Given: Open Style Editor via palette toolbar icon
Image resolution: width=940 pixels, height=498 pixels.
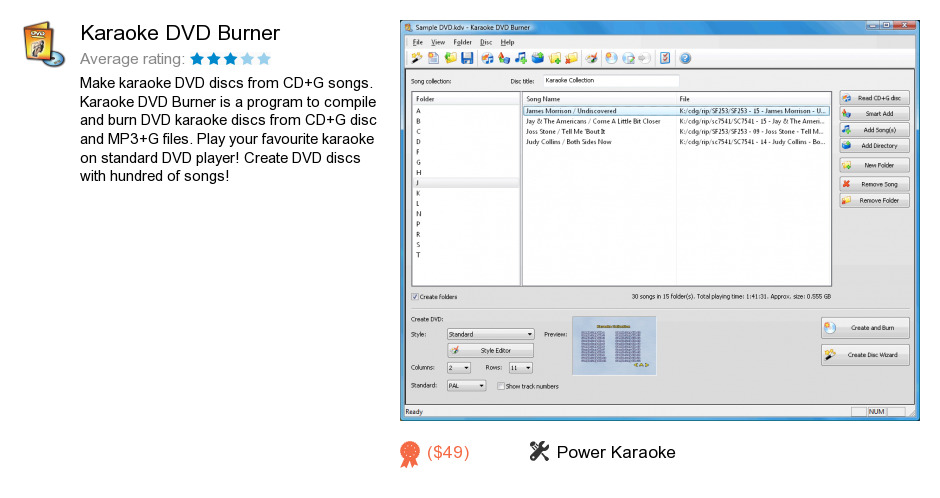Looking at the screenshot, I should [x=592, y=58].
